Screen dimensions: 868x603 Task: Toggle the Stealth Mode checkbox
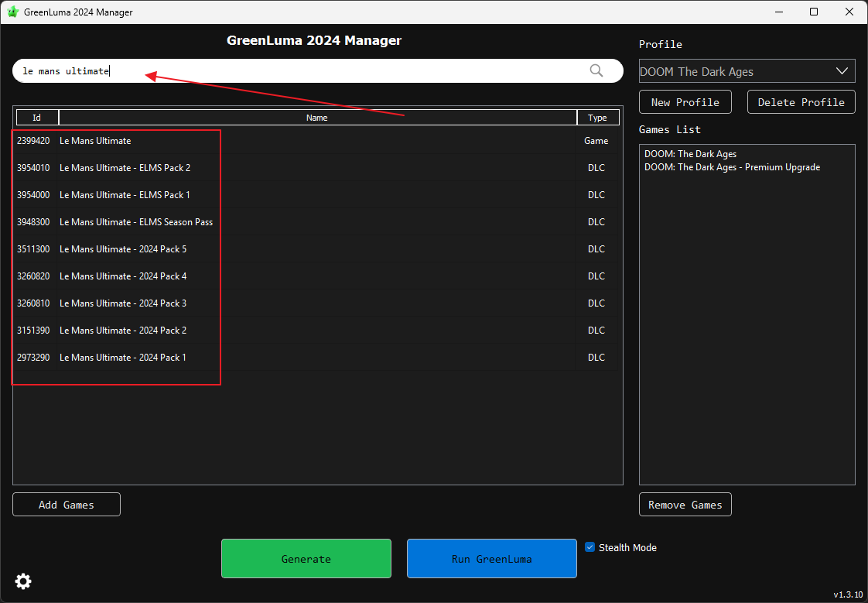590,547
